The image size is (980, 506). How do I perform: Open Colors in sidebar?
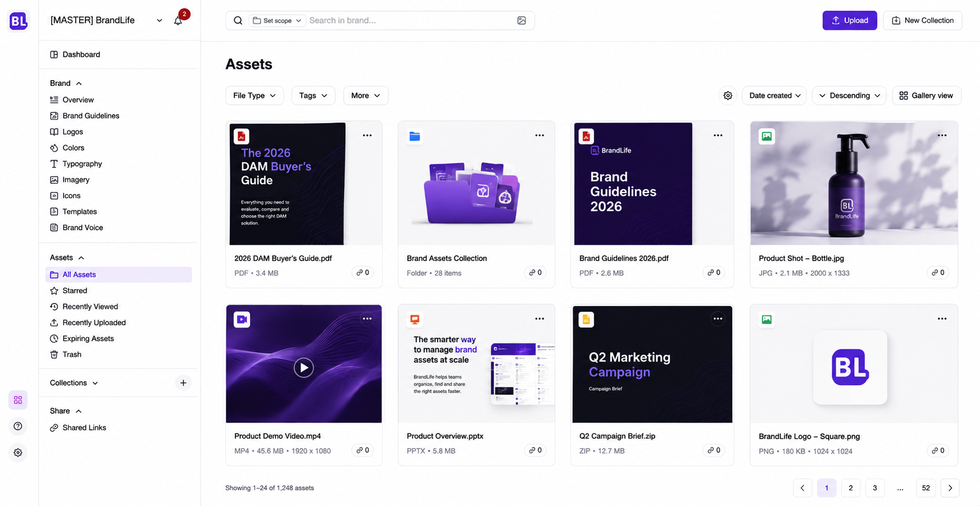(x=67, y=148)
